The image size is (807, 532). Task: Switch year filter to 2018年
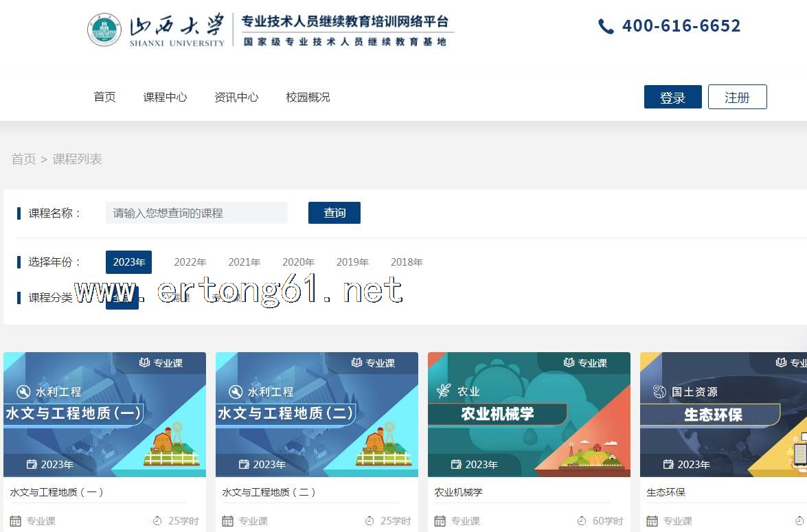[407, 262]
